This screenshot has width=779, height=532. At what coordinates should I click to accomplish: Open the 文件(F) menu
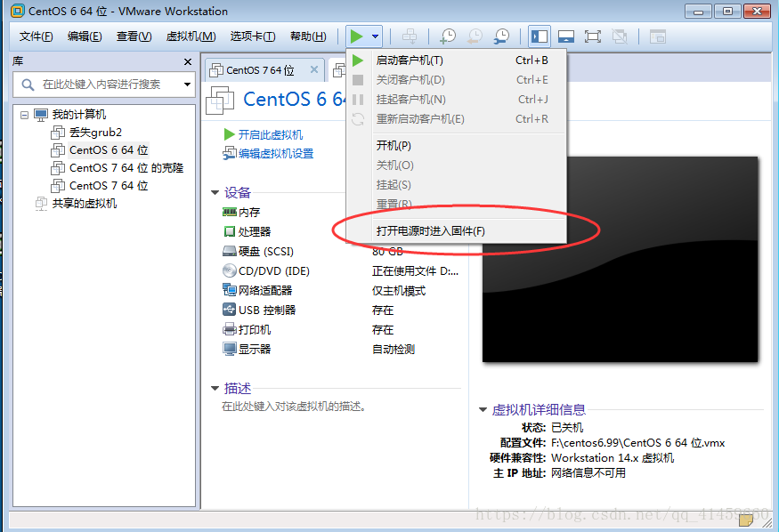tap(36, 36)
